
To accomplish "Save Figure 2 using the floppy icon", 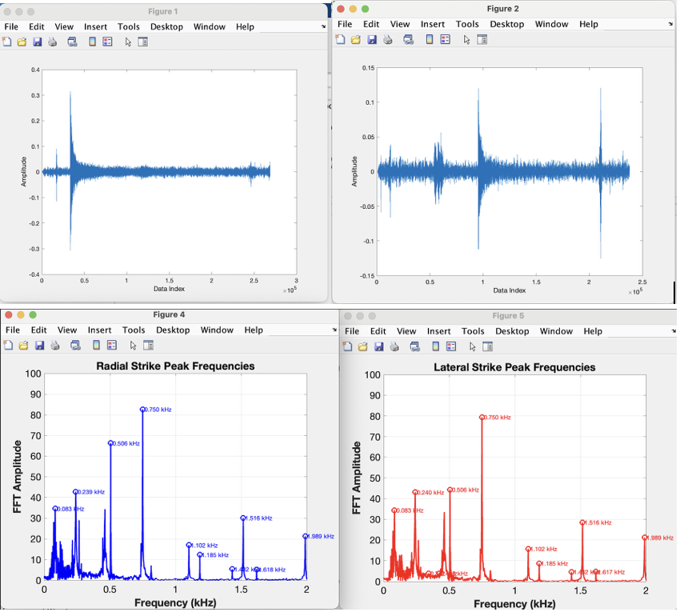I will coord(372,39).
